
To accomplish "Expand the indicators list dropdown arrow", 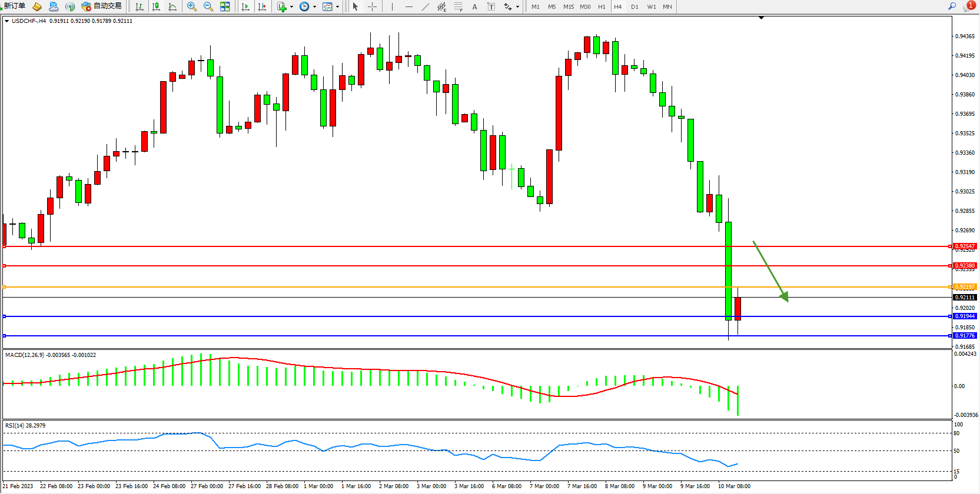I will (x=292, y=7).
